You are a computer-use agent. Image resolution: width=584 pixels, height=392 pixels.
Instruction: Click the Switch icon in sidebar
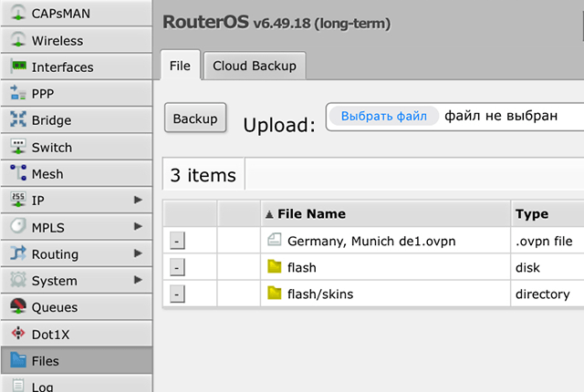tap(18, 146)
